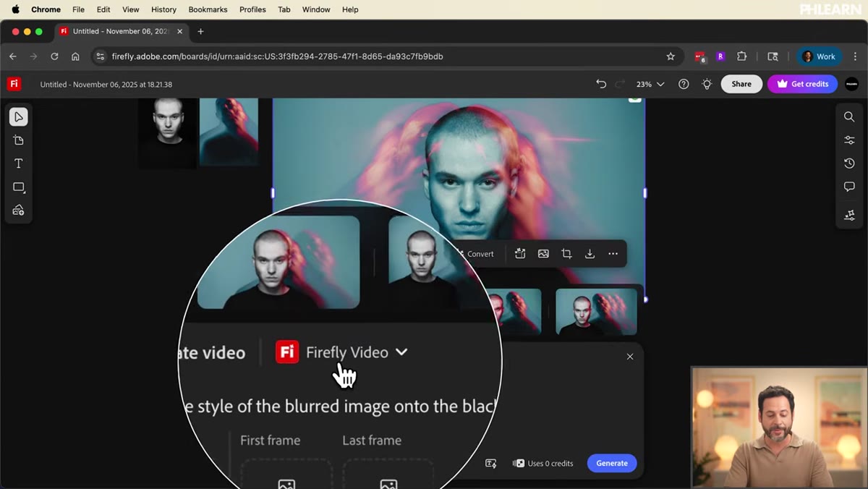Image resolution: width=868 pixels, height=489 pixels.
Task: Open the Chrome extensions puzzle icon
Action: [741, 56]
